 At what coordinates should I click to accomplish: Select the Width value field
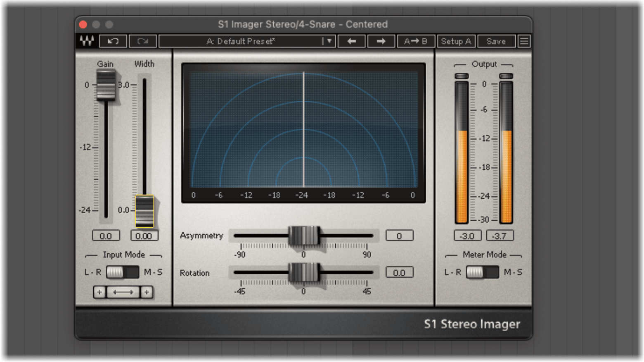[144, 236]
